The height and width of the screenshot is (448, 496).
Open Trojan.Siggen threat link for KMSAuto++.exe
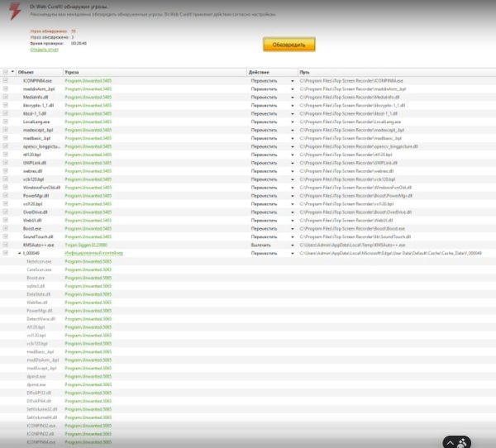86,245
